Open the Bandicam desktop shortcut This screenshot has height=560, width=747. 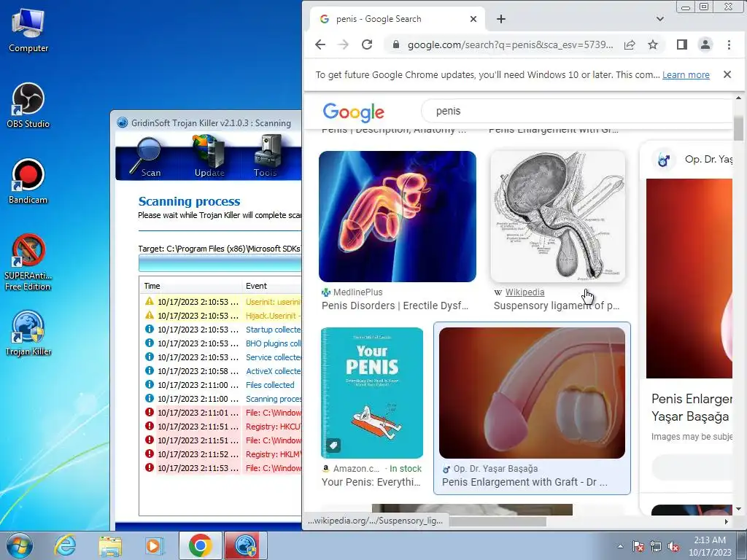(x=28, y=182)
